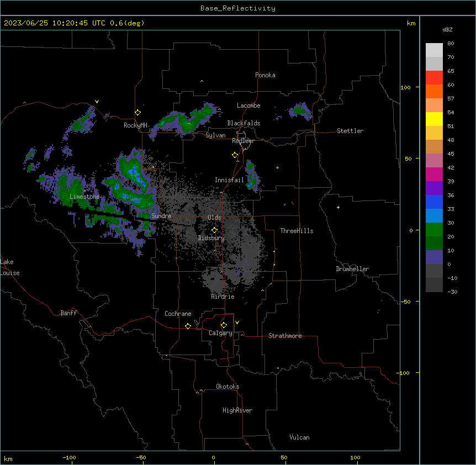Click the RedDeer city label

[x=243, y=141]
